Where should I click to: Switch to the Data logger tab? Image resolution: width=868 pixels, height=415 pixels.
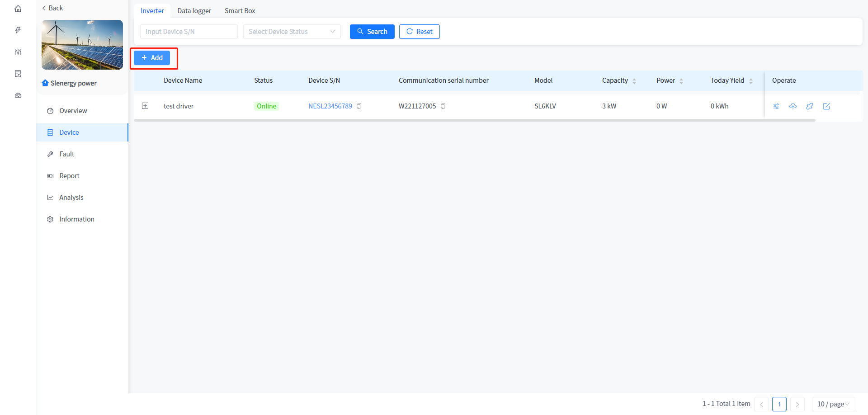tap(194, 11)
